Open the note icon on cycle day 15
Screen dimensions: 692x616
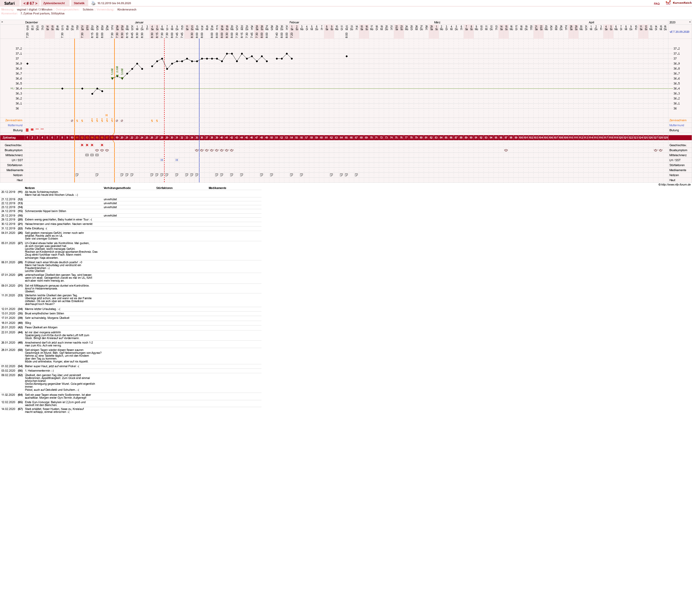click(x=97, y=175)
